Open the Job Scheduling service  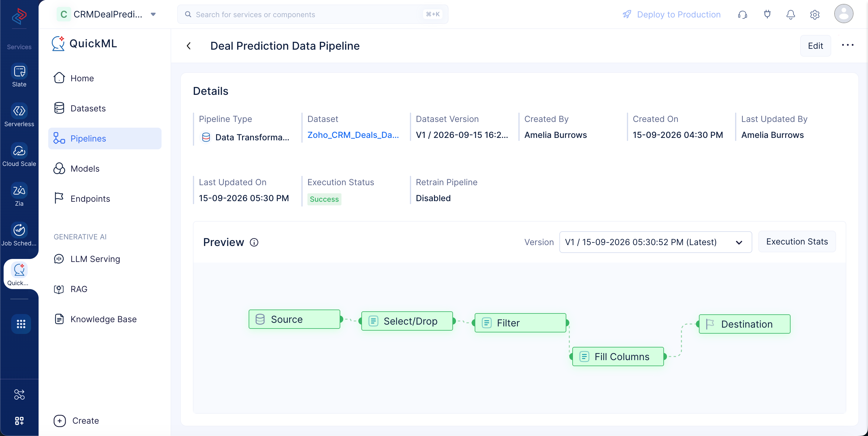19,234
